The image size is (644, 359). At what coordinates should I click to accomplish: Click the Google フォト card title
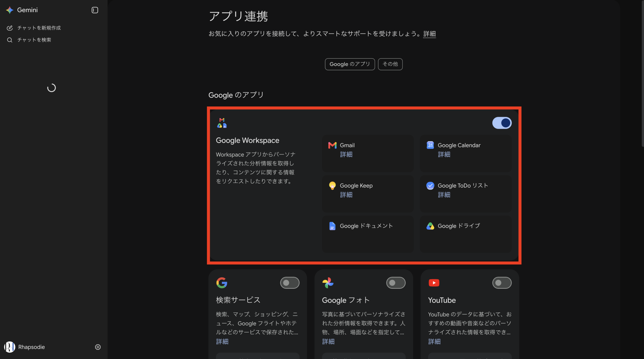point(346,300)
